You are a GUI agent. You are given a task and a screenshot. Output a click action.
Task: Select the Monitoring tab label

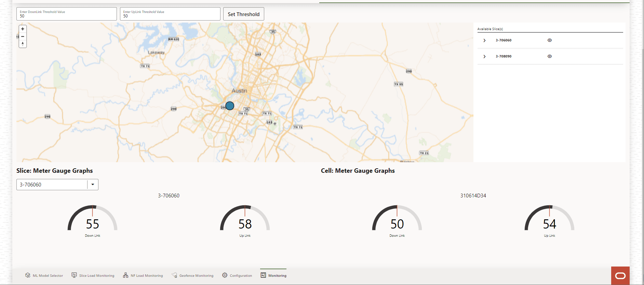277,276
